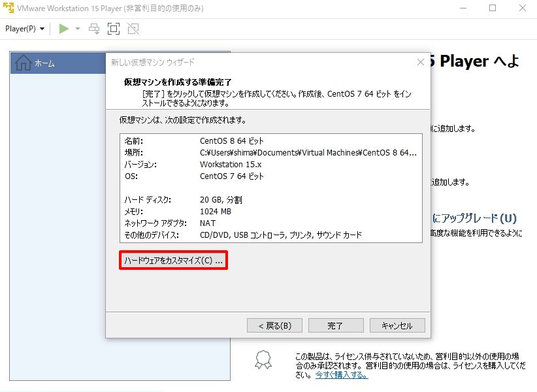
Task: Click the '新しい仮想マシン ウィザード' dialog title
Action: pos(153,62)
